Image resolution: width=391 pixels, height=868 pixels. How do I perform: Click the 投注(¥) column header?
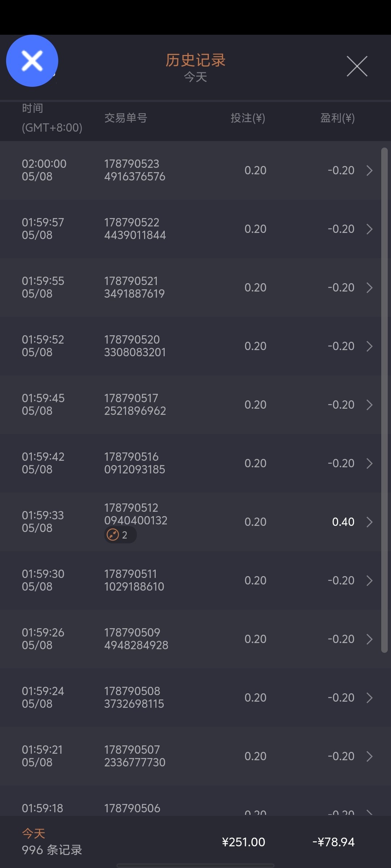pos(248,118)
